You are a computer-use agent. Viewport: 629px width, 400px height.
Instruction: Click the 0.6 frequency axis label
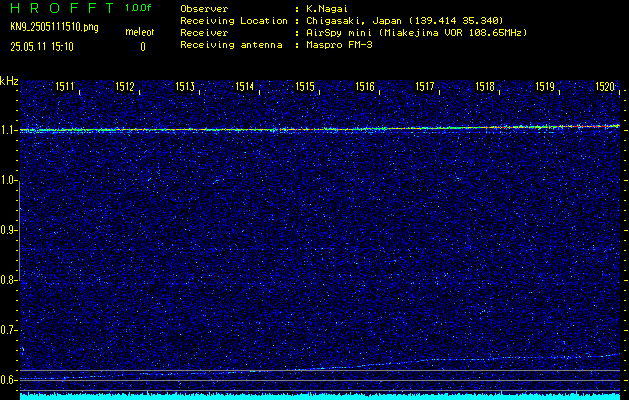8,380
